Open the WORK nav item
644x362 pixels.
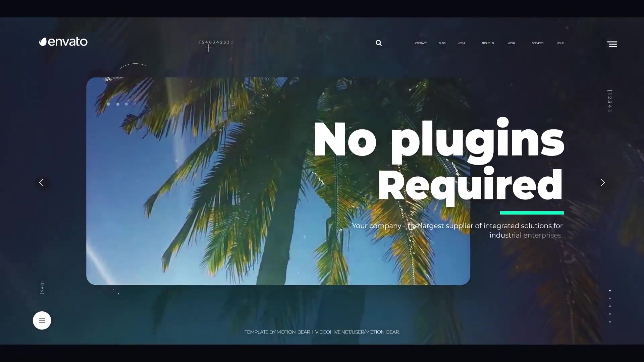[x=512, y=43]
